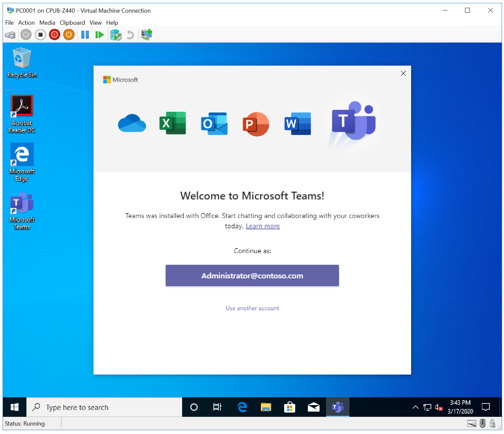Screen dimensions: 504x434
Task: Click the green Reset play icon
Action: pyautogui.click(x=99, y=34)
